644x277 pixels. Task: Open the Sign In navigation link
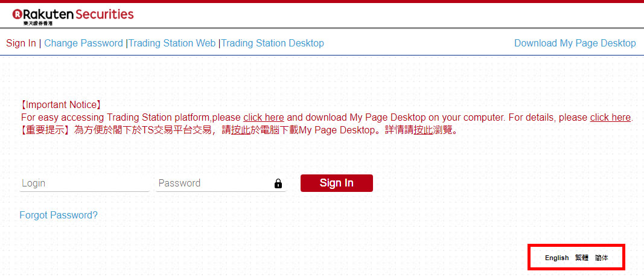pyautogui.click(x=21, y=43)
